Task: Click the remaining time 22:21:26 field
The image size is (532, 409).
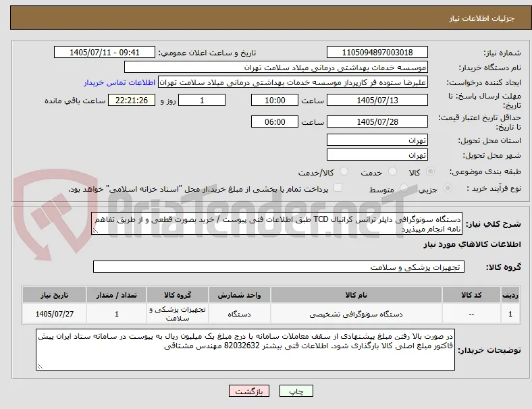Action: [x=132, y=101]
